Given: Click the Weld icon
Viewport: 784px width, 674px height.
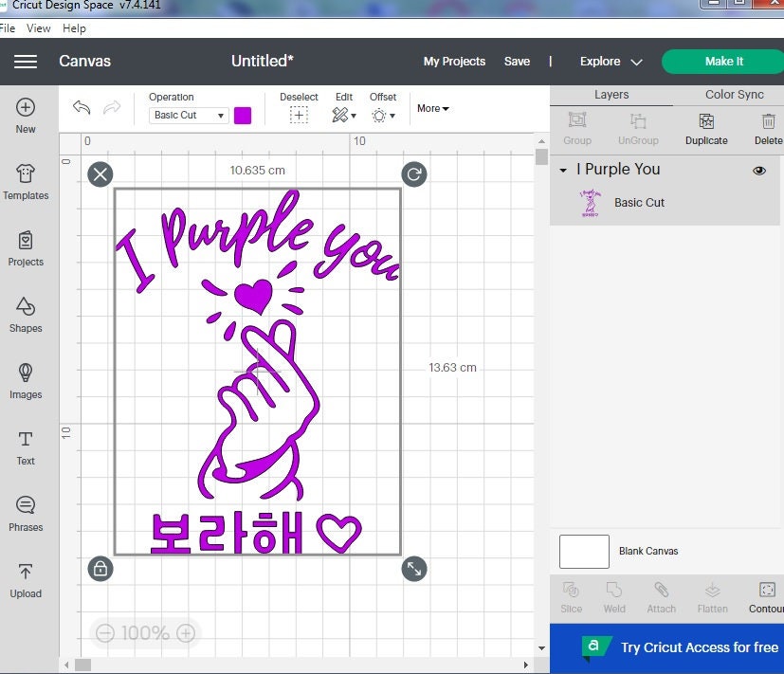Looking at the screenshot, I should coord(613,596).
